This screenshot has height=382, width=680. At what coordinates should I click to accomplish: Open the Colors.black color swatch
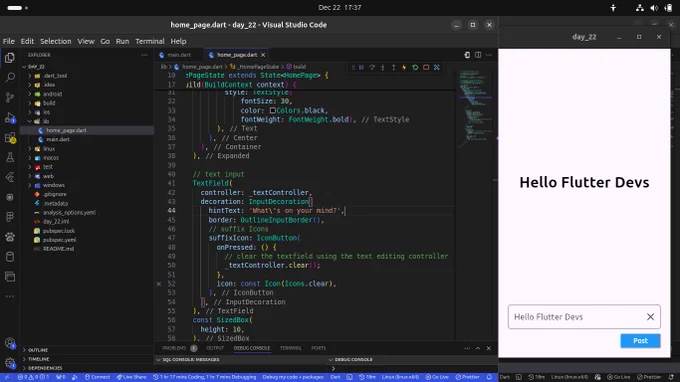click(273, 111)
